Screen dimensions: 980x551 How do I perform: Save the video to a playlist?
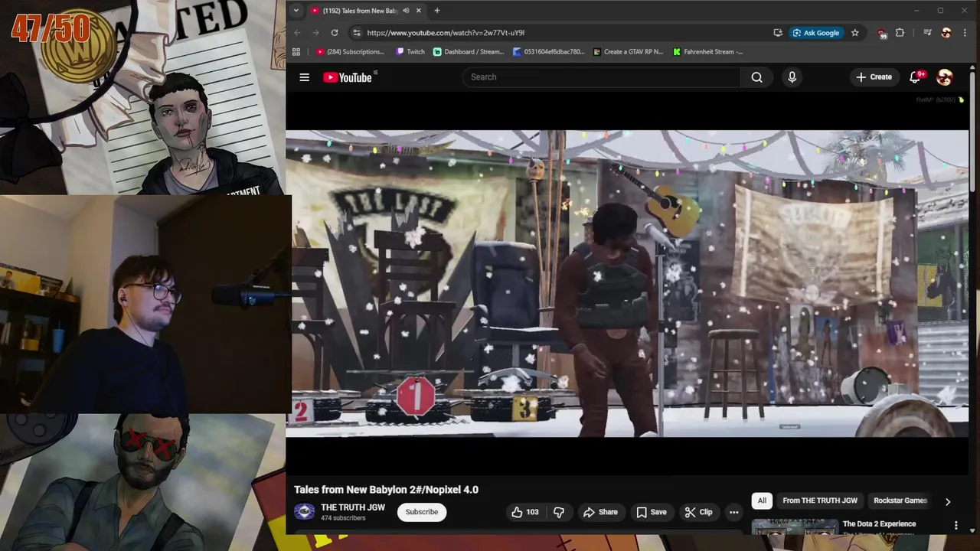pos(652,512)
